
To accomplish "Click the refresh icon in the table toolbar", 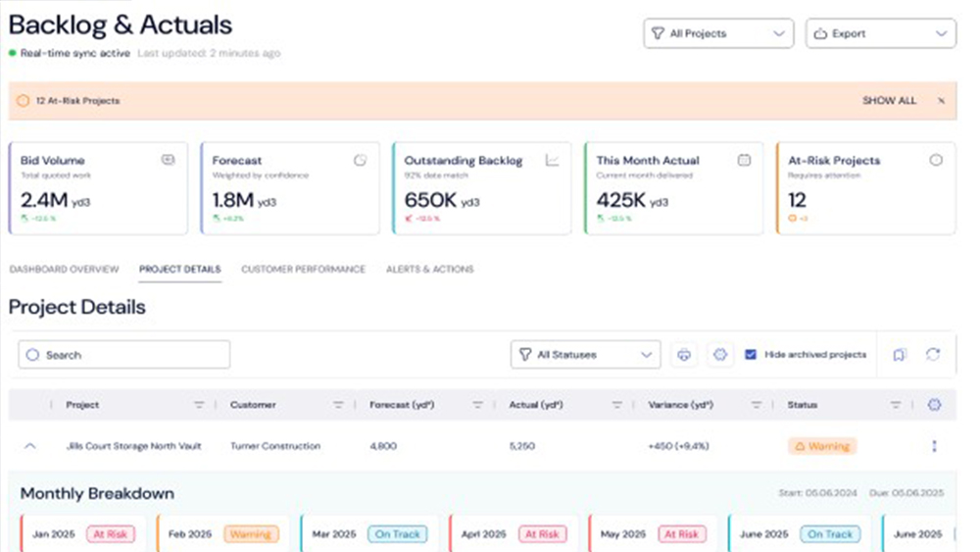I will coord(932,355).
